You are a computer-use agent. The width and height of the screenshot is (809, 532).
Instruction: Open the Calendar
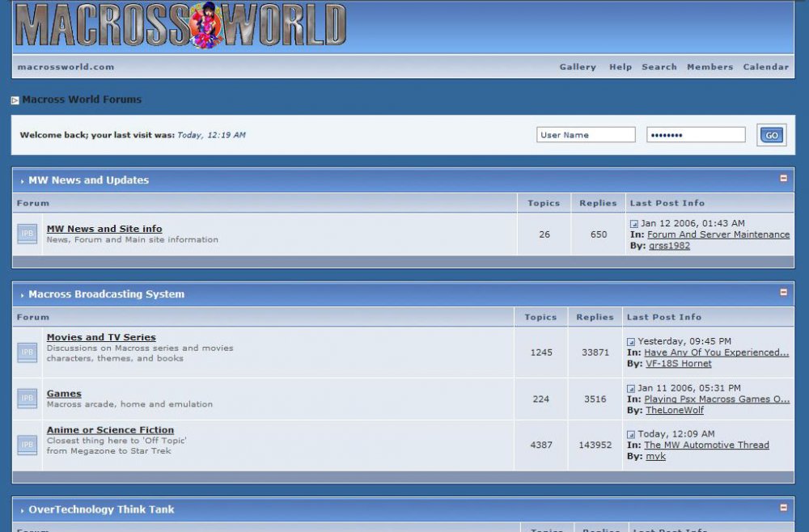[765, 67]
